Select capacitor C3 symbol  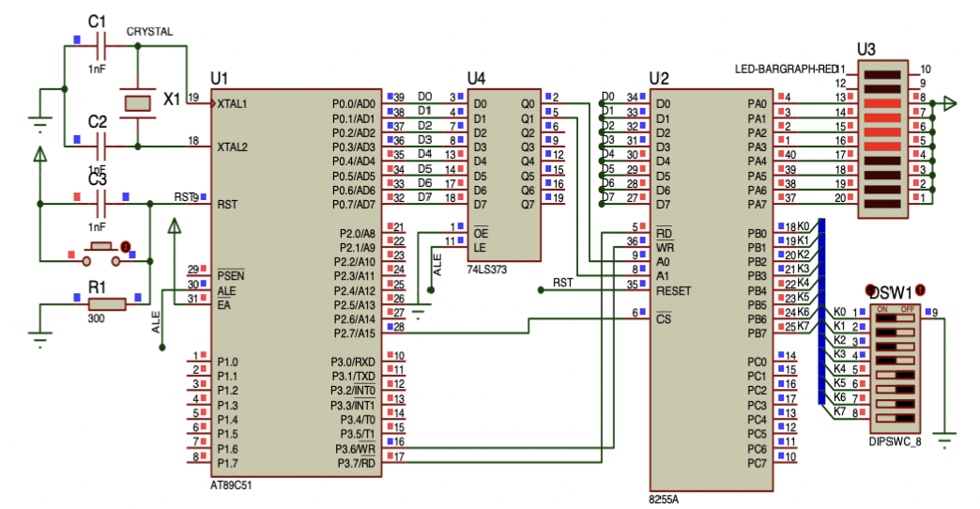(x=101, y=204)
